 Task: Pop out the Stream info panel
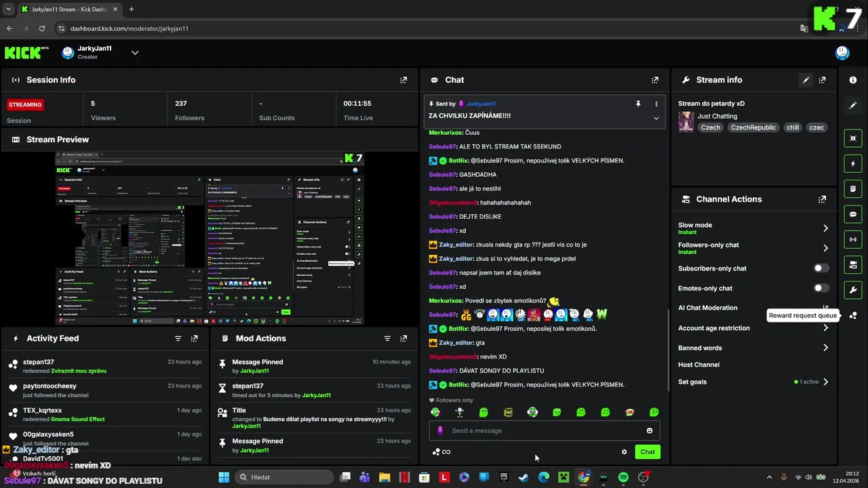[x=822, y=80]
